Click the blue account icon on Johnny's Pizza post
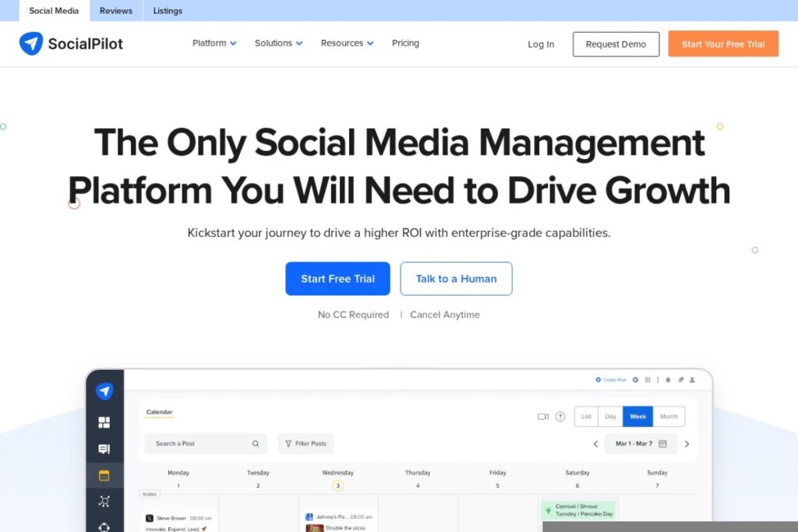The width and height of the screenshot is (798, 532). 309,516
